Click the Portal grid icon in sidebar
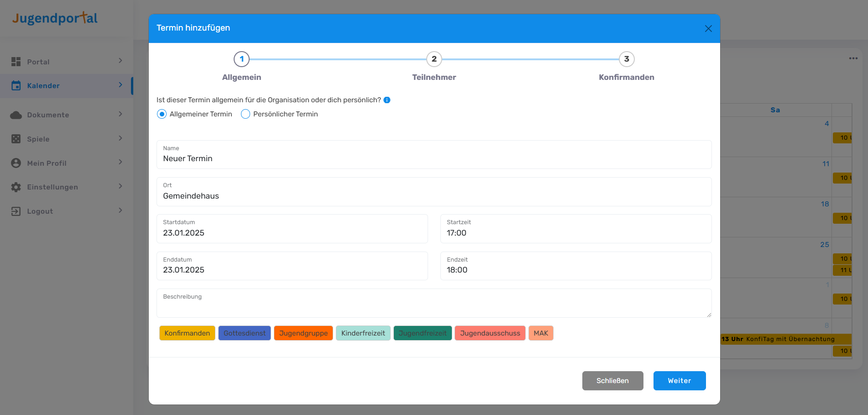 [16, 62]
